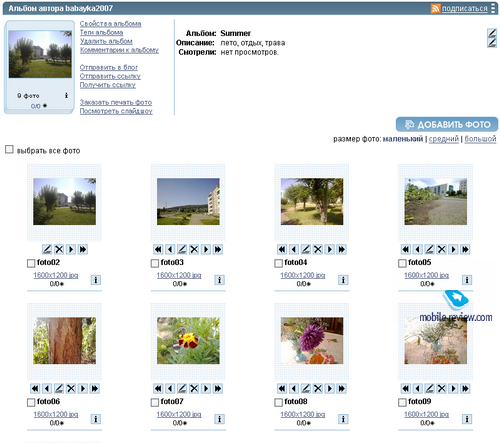Screen dimensions: 500x443
Task: Click the 'ДОБАВИТЬ ФОТО' button
Action: [x=447, y=124]
